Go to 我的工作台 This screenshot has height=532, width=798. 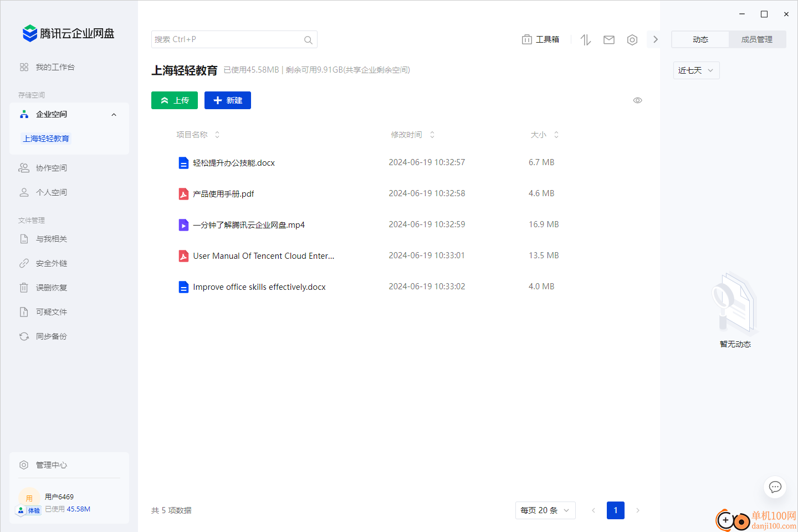tap(55, 67)
